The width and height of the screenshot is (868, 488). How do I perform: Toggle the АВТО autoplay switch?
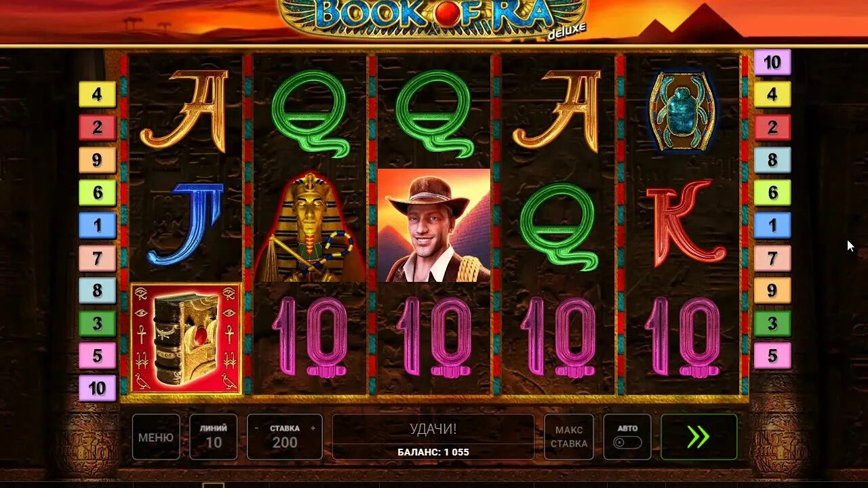point(627,443)
